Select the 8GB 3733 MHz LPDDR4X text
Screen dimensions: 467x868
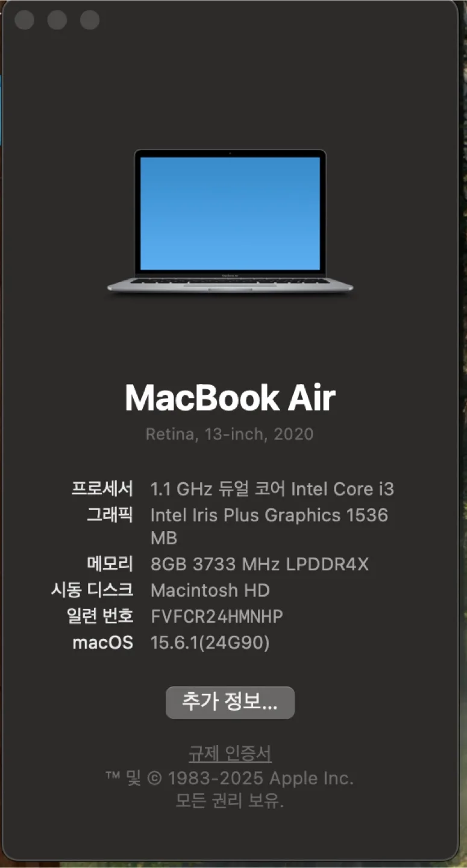[x=260, y=564]
